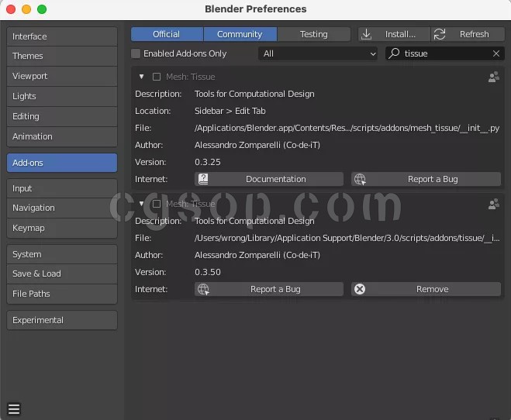Click the Documentation button
This screenshot has height=420, width=511.
pos(269,179)
